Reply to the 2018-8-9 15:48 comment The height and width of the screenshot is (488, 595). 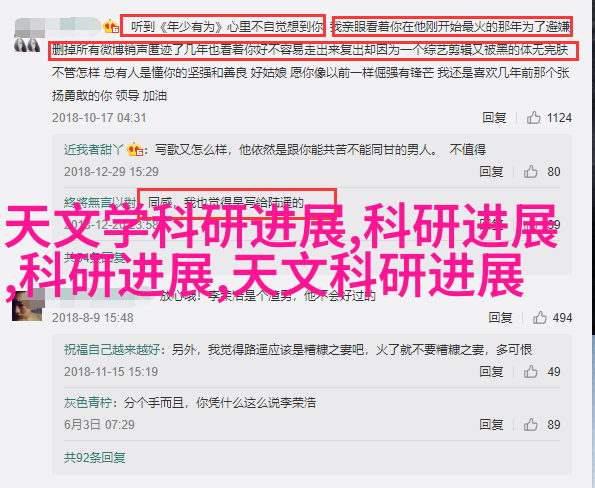(x=500, y=317)
